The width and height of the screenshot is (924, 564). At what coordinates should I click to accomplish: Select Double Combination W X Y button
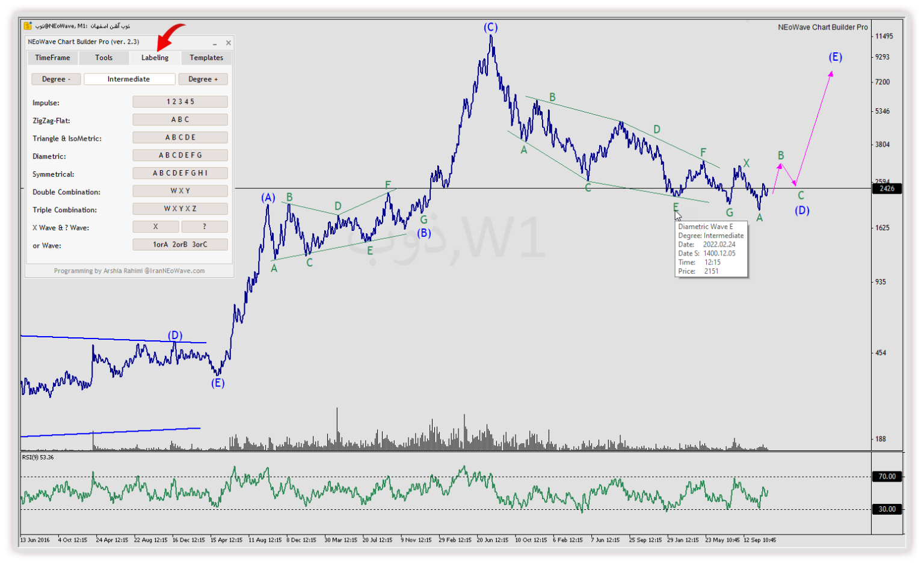(180, 191)
